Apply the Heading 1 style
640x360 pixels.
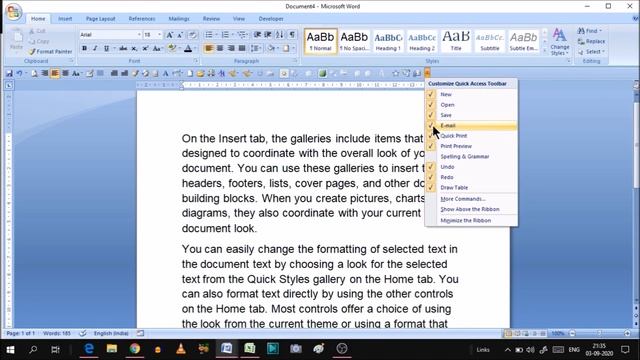(x=388, y=41)
